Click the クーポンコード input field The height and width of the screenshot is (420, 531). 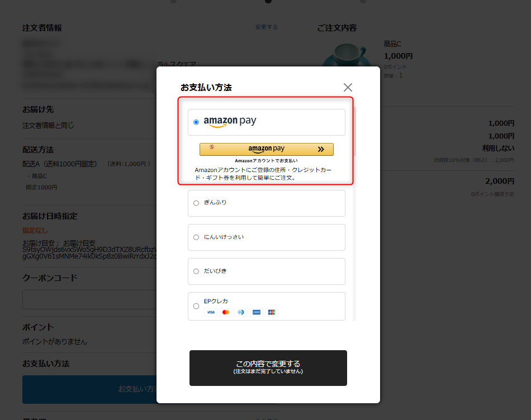tap(89, 299)
